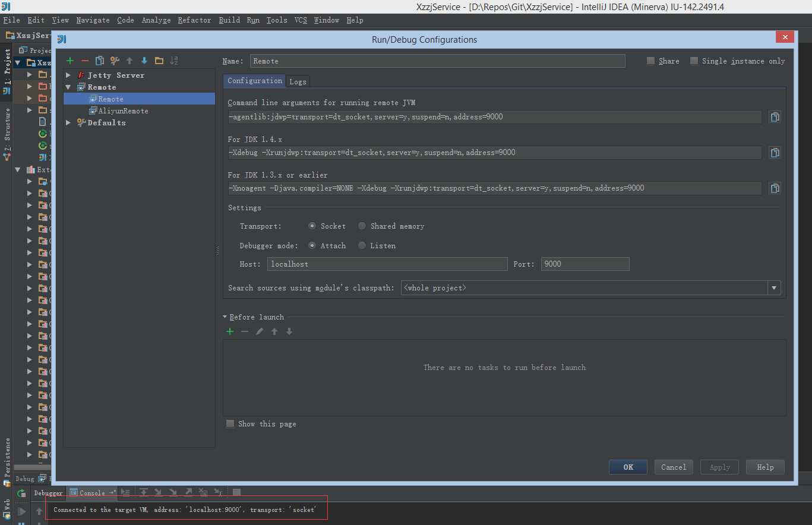This screenshot has height=525, width=812.
Task: Sort configurations alphabetically
Action: click(174, 61)
